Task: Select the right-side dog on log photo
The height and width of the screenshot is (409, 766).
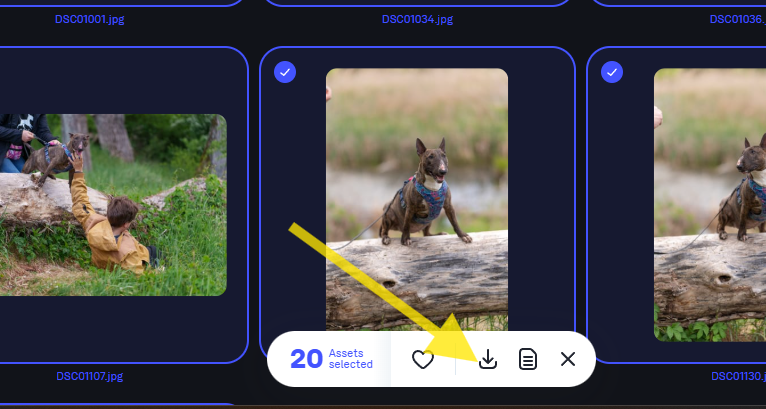Action: [x=710, y=205]
